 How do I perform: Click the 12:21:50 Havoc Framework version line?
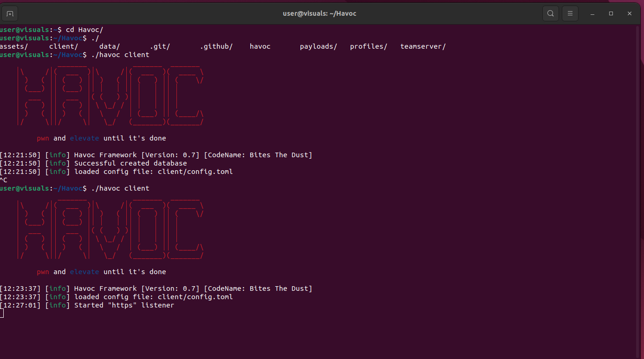[156, 155]
